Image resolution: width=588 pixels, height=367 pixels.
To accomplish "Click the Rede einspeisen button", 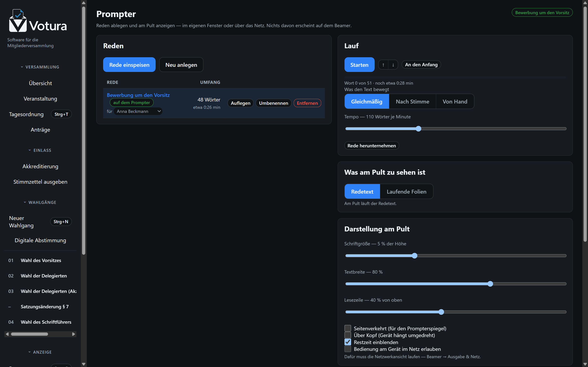I will (x=129, y=65).
